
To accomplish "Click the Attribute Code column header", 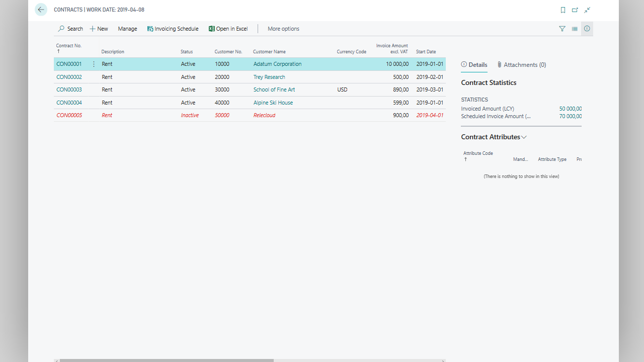I will [x=478, y=153].
